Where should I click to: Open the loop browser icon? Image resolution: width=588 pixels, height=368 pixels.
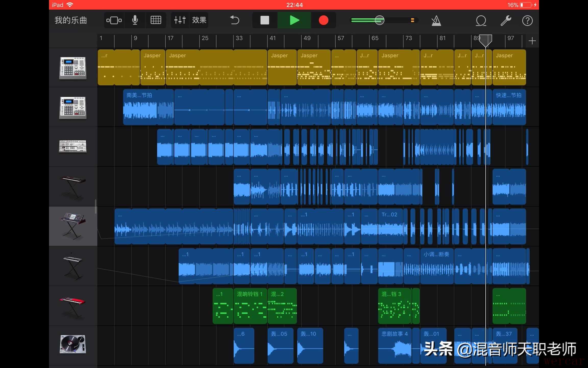(481, 21)
